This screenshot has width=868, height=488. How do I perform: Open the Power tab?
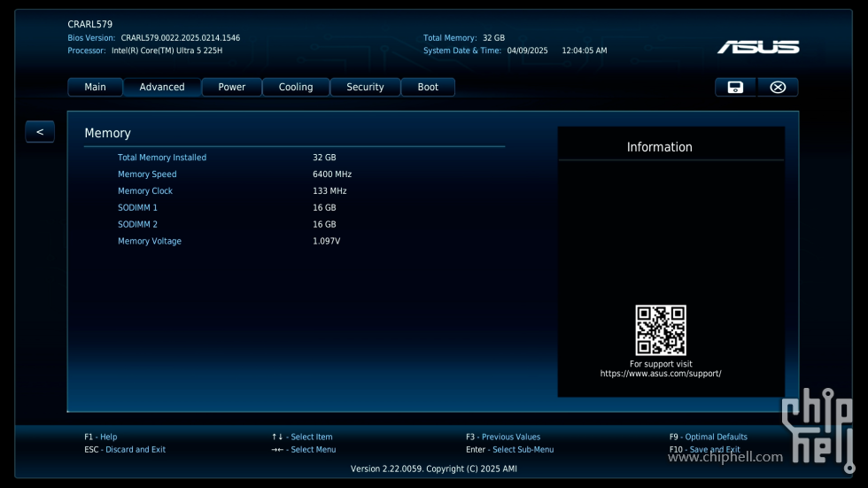point(231,88)
